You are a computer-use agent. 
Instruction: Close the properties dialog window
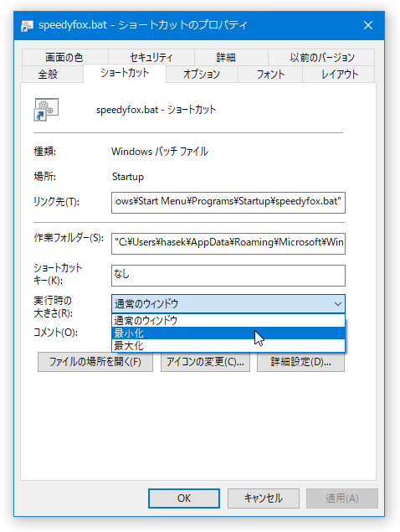[x=368, y=25]
